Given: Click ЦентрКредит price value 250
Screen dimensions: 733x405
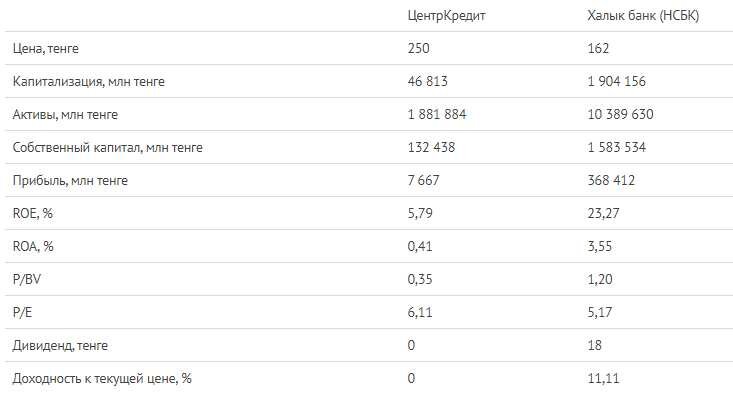Looking at the screenshot, I should click(418, 48).
